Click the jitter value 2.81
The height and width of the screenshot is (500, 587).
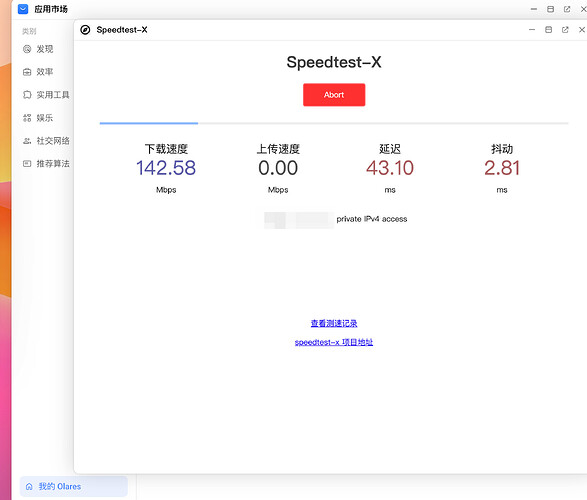(x=502, y=168)
